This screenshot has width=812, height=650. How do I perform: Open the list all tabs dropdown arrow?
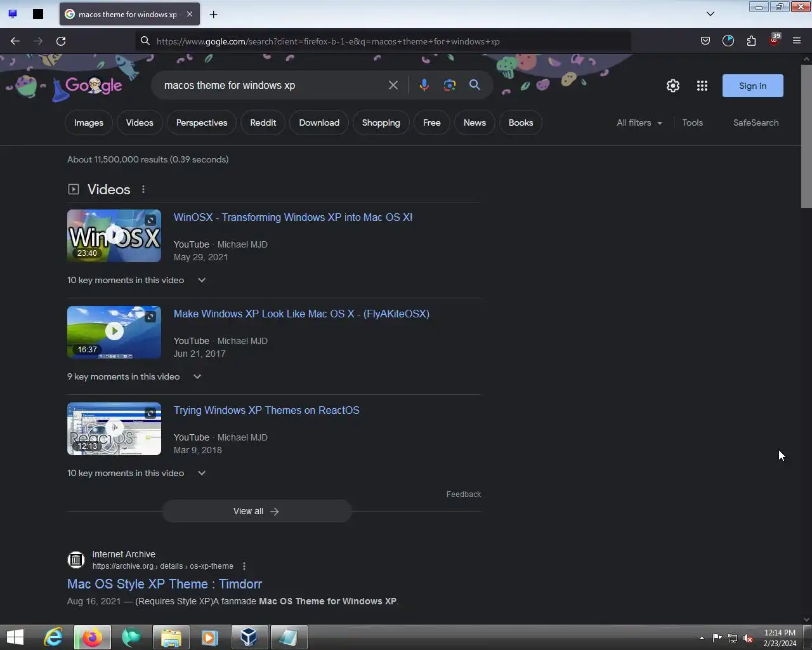click(710, 14)
